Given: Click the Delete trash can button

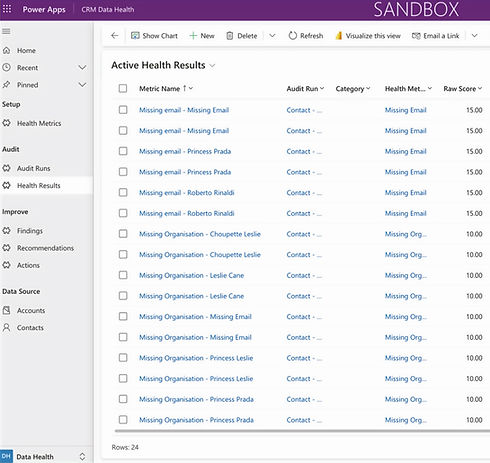Looking at the screenshot, I should [230, 36].
